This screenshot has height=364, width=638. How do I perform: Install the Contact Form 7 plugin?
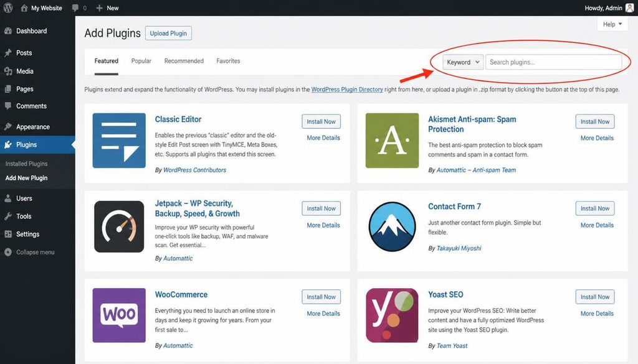[595, 208]
